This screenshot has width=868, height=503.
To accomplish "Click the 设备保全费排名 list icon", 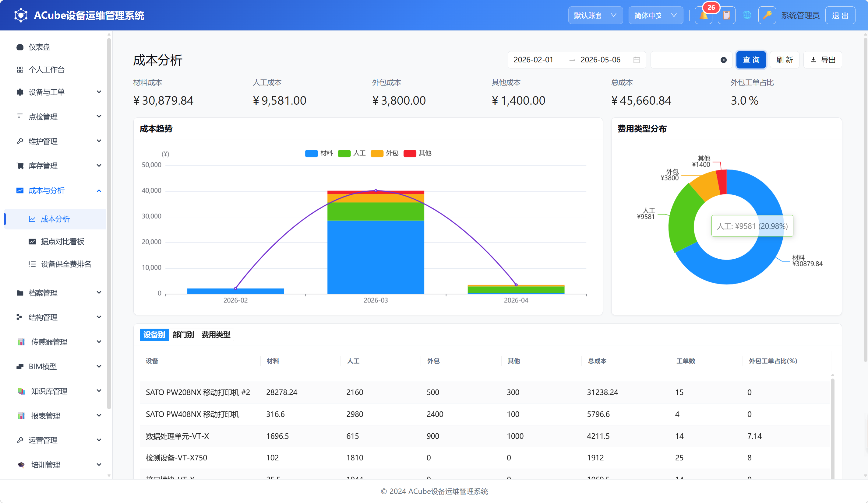I will point(32,264).
